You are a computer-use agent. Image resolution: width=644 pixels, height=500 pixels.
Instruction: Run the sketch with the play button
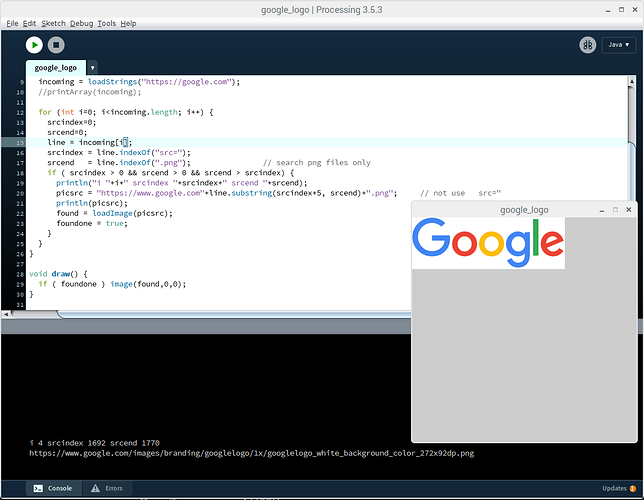[34, 45]
